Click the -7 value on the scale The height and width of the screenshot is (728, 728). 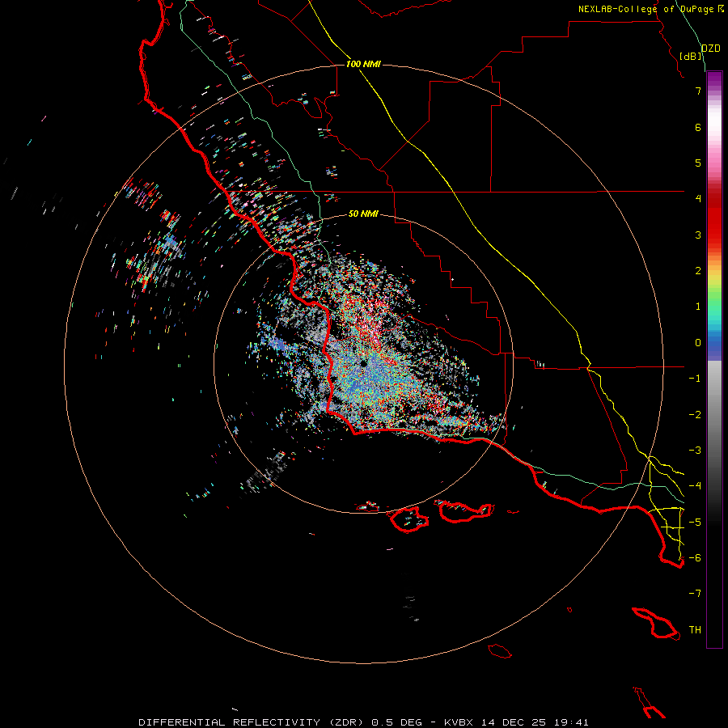tap(695, 594)
